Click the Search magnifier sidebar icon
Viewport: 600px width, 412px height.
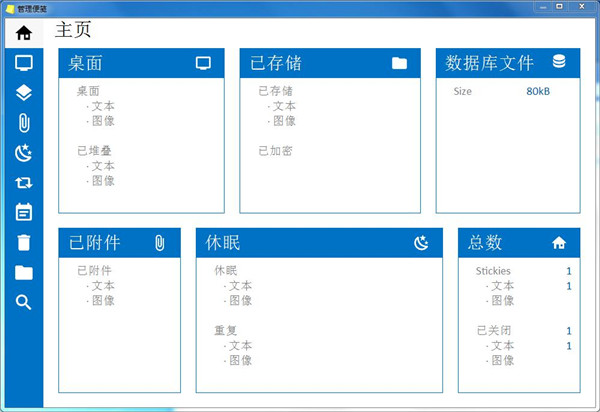(24, 302)
